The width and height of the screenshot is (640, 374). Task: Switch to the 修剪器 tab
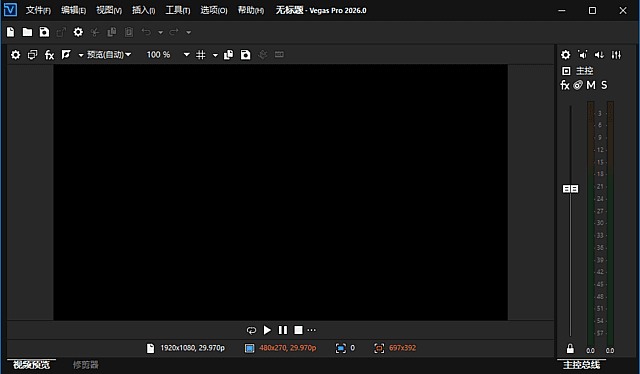pyautogui.click(x=86, y=365)
